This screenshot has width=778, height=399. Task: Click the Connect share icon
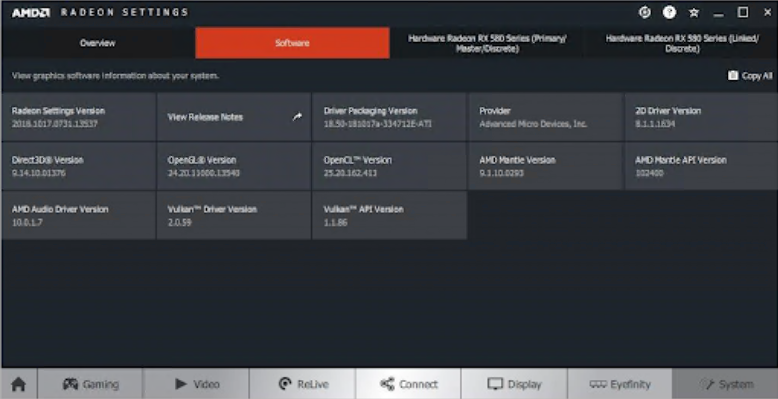click(387, 384)
